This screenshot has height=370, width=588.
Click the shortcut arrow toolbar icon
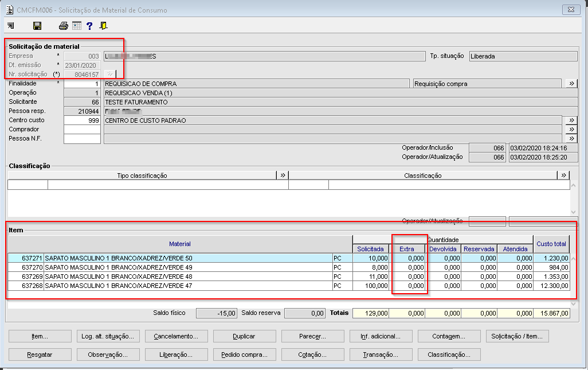(11, 25)
